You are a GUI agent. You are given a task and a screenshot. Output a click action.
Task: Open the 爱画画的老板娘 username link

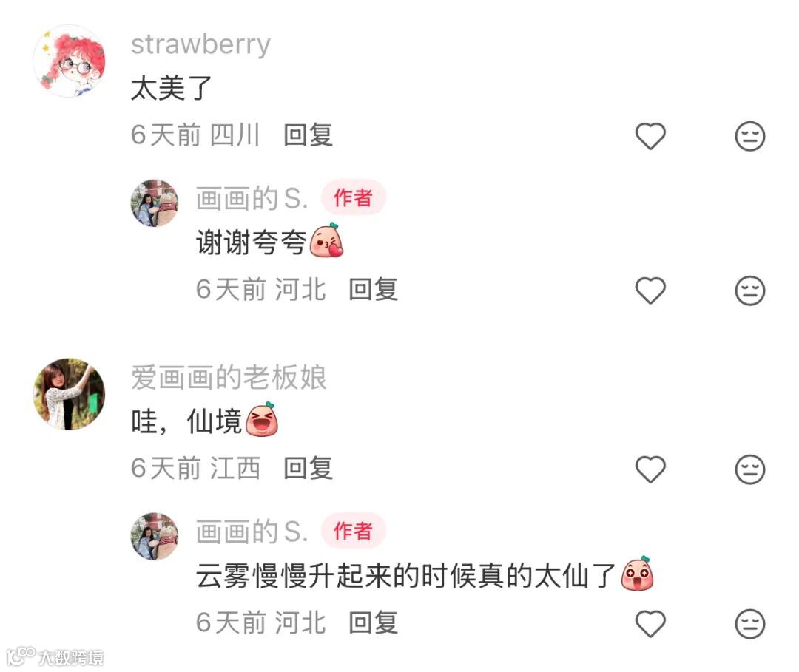point(229,378)
